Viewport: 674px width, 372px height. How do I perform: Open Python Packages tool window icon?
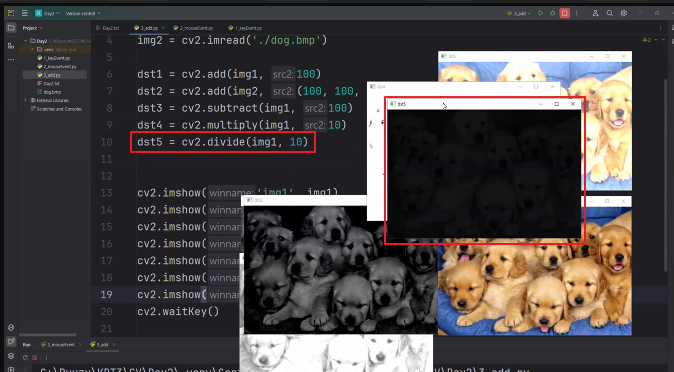(x=11, y=328)
